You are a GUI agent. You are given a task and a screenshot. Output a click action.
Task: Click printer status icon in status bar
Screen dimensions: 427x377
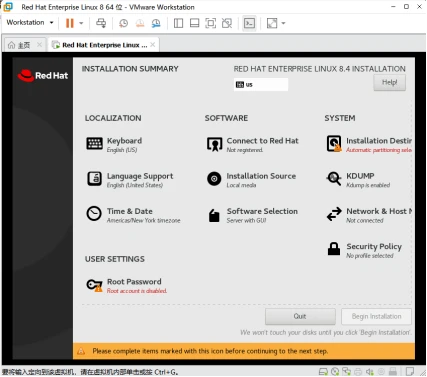(358, 371)
